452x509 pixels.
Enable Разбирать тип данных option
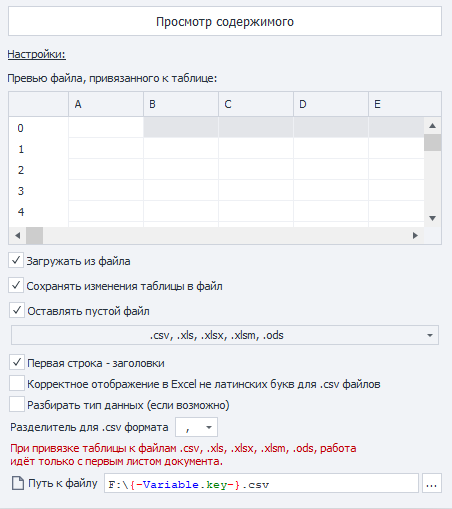click(x=17, y=404)
